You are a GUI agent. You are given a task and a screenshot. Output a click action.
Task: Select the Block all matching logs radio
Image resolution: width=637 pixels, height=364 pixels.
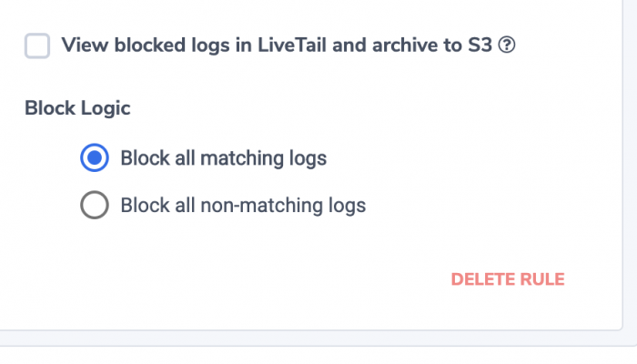tap(95, 157)
